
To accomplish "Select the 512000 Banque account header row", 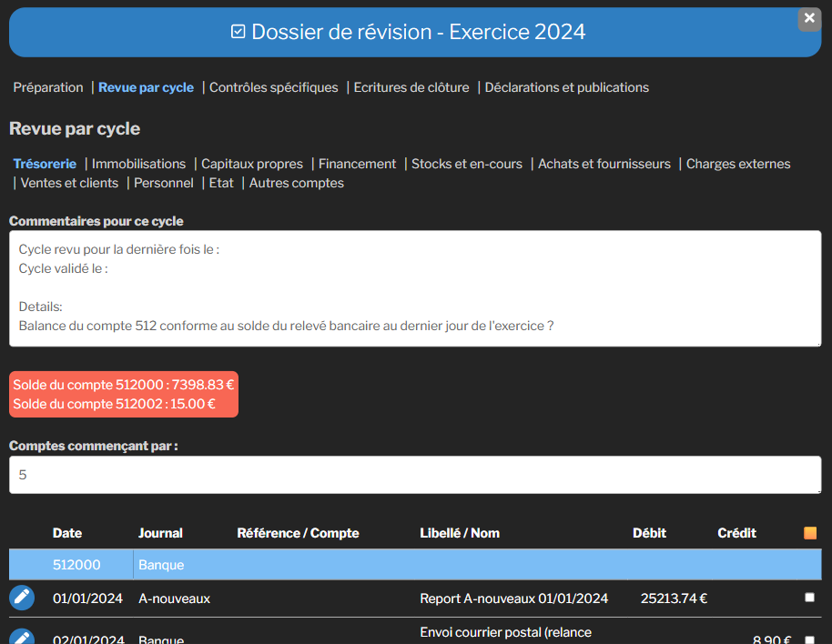I will pyautogui.click(x=415, y=565).
